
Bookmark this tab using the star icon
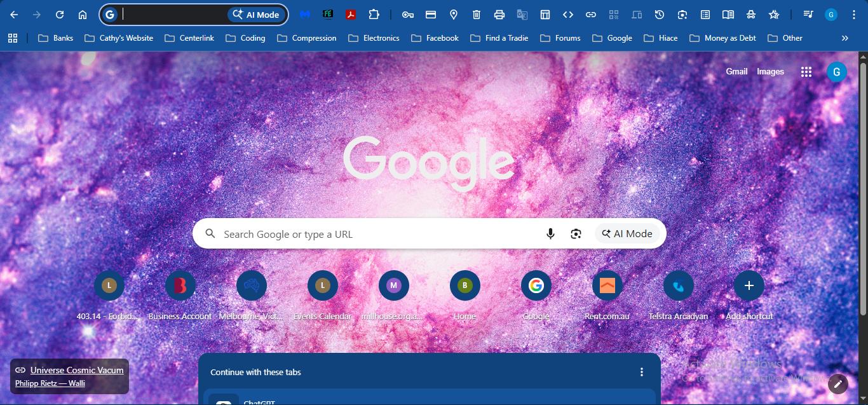click(x=774, y=15)
